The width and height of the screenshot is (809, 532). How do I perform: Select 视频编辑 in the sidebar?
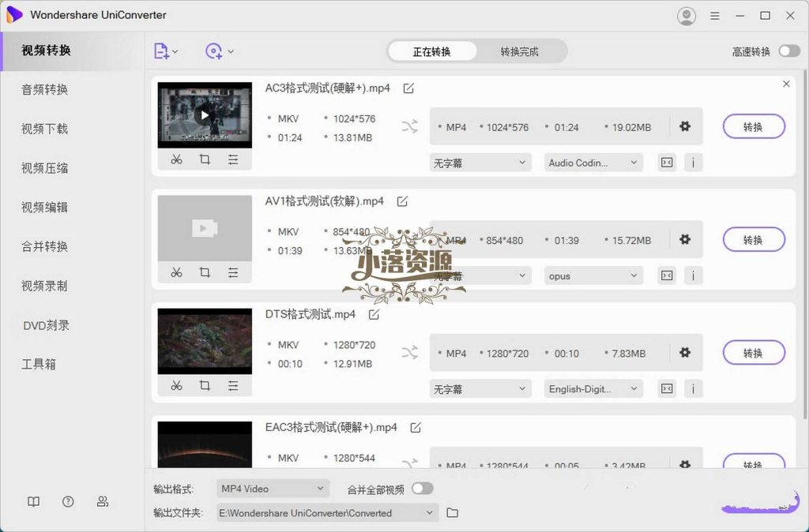click(x=45, y=208)
